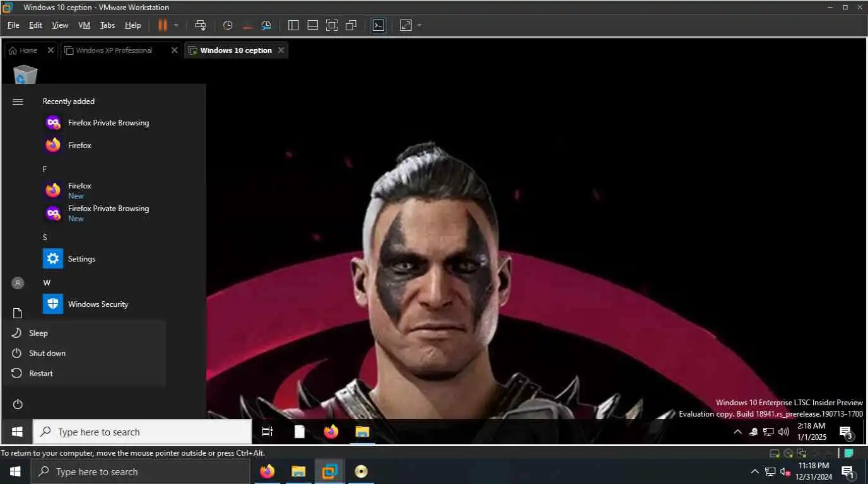Switch to Unity mode
This screenshot has height=484, width=868.
(x=351, y=25)
